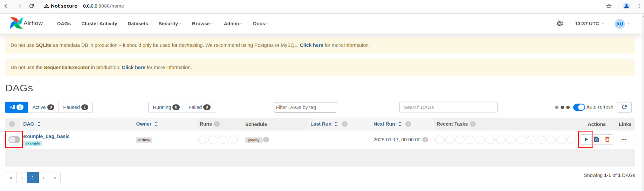
Task: Click the Airflow logo
Action: point(27,23)
